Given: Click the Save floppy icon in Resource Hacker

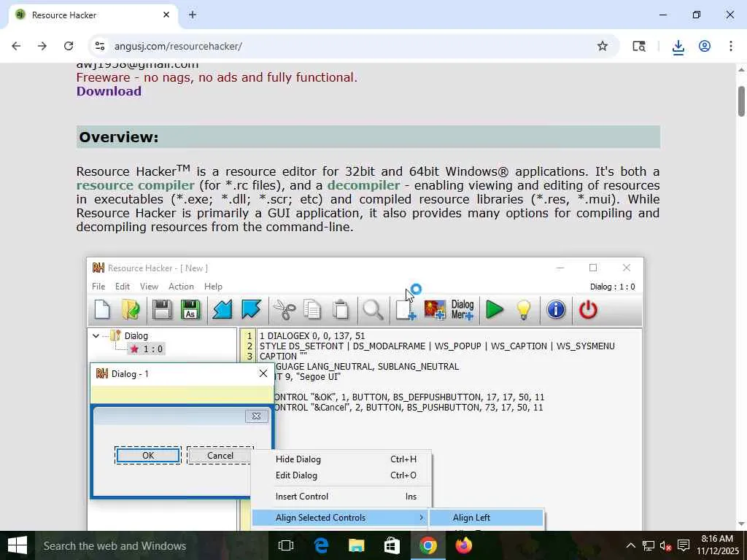Looking at the screenshot, I should click(162, 309).
